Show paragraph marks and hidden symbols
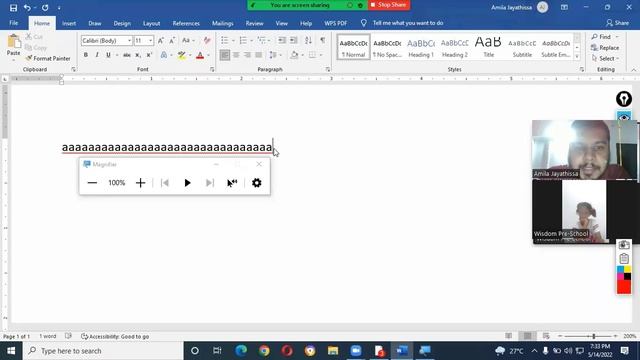640x360 pixels. [x=323, y=40]
